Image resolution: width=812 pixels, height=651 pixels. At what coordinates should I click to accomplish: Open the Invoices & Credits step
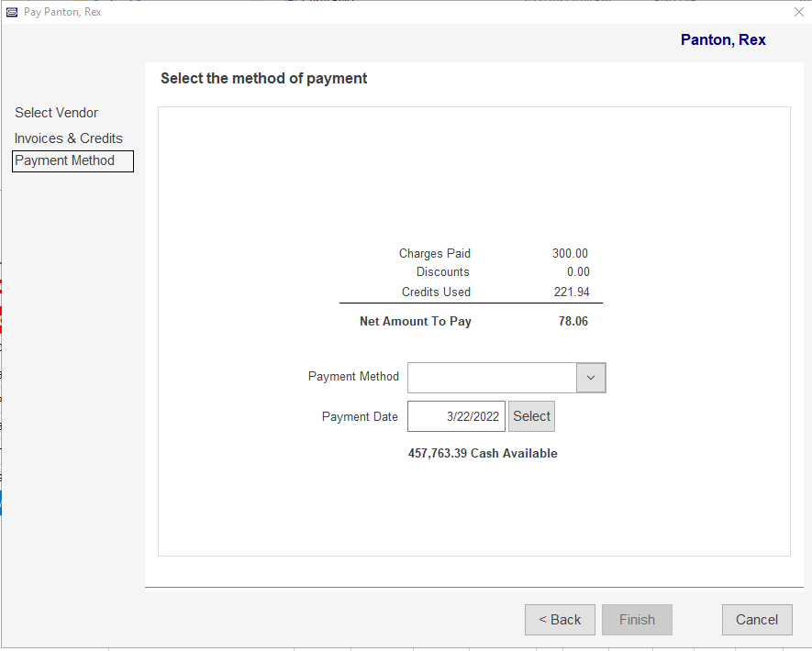point(69,138)
